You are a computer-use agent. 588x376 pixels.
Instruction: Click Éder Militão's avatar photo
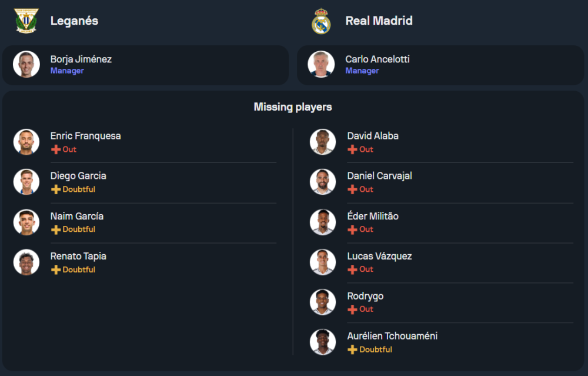tap(323, 222)
